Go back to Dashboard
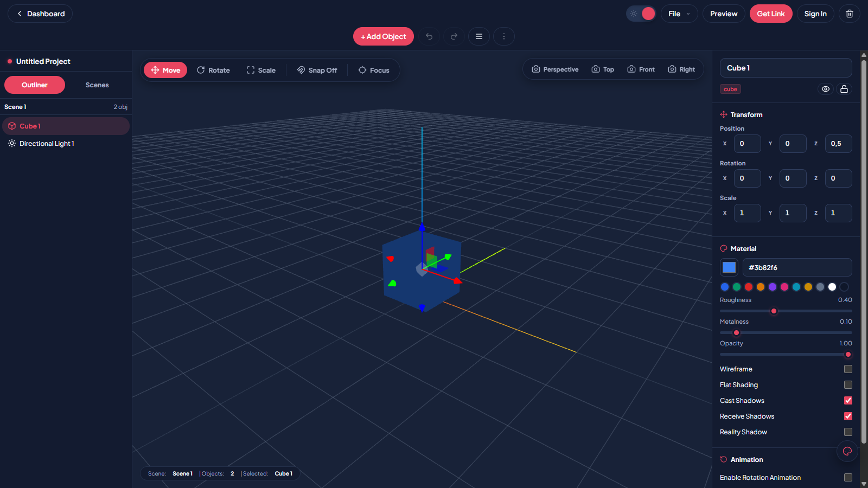The image size is (868, 488). click(40, 14)
